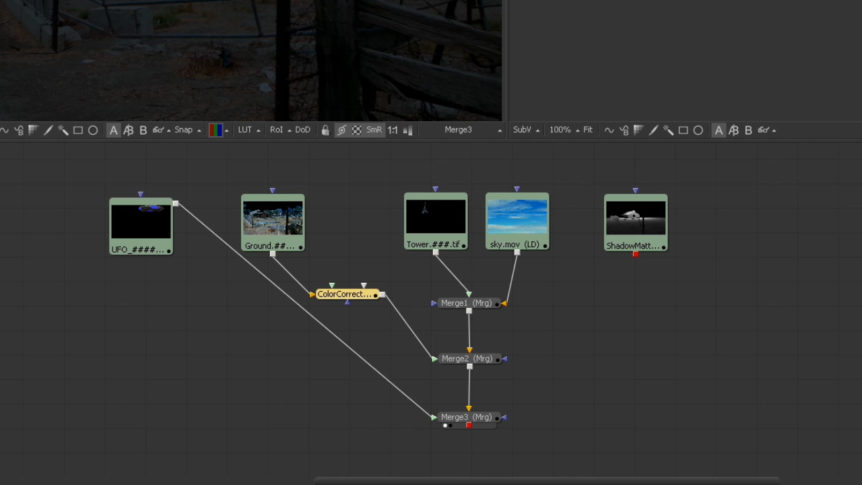Select the Merge3 (Mrg) node

pyautogui.click(x=469, y=417)
